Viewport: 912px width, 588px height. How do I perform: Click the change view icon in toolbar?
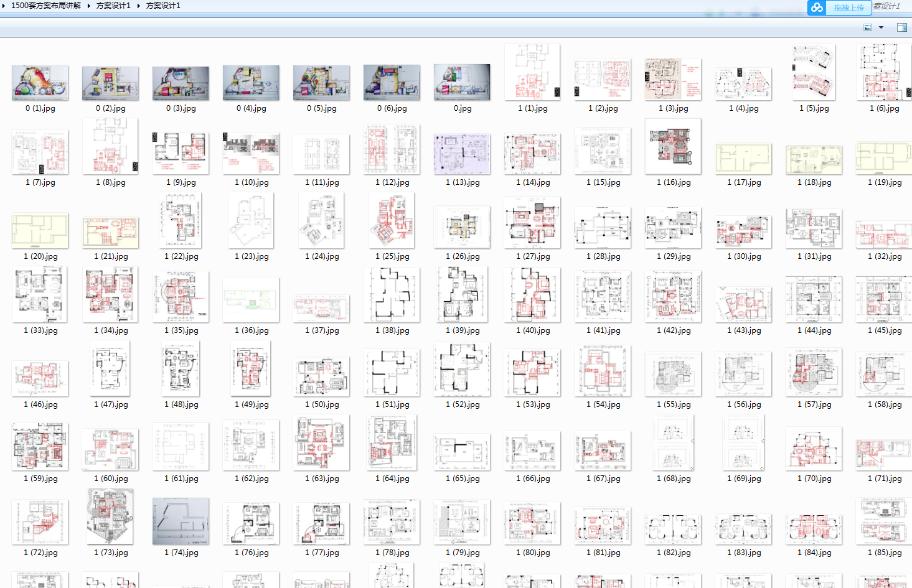click(868, 27)
